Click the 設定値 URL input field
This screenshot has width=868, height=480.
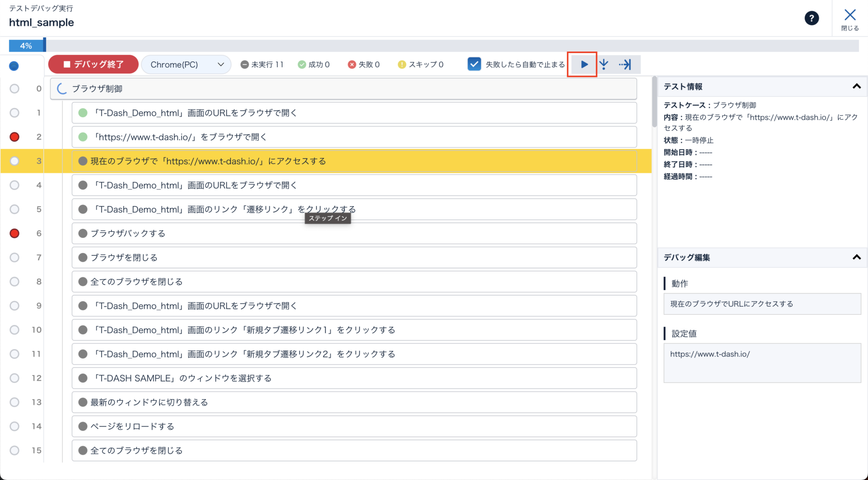[762, 362]
